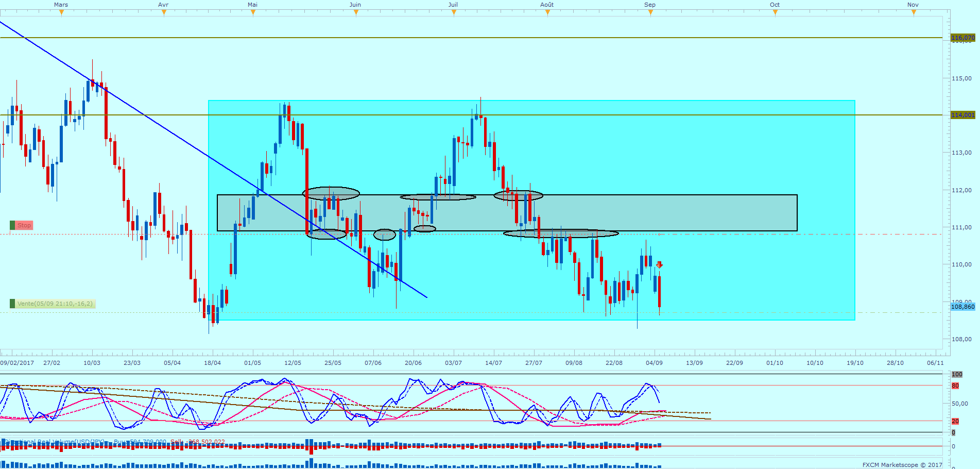Click the green square beside the Vente label
980x469 pixels.
(x=12, y=304)
